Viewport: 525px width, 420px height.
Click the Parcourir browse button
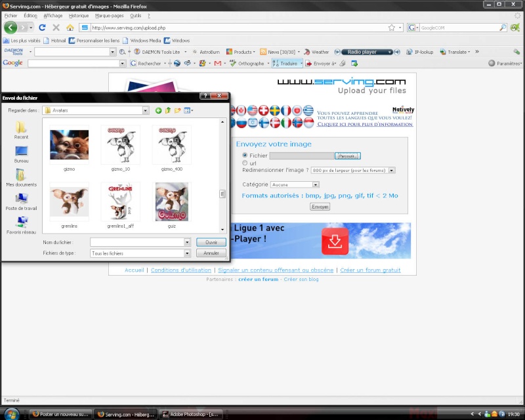pos(348,156)
